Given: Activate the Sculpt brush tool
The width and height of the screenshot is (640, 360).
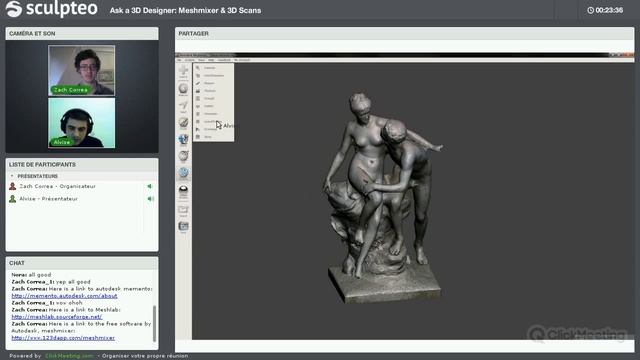Looking at the screenshot, I should click(x=183, y=123).
